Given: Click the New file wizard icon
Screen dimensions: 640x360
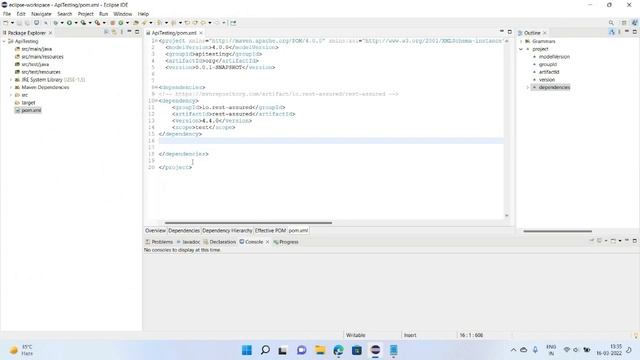Looking at the screenshot, I should click(x=6, y=23).
